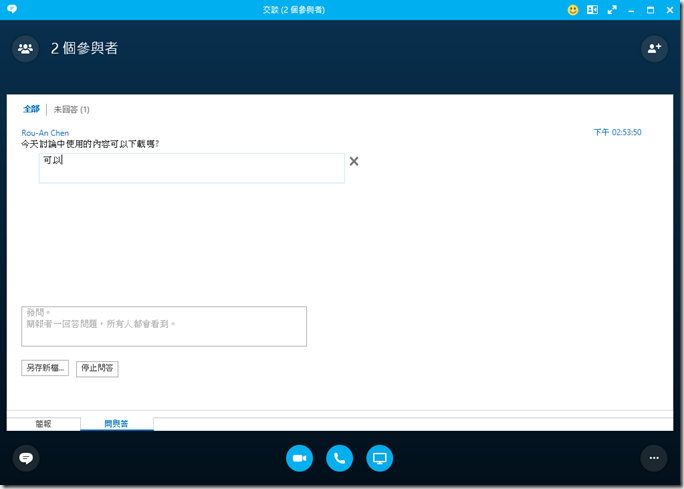The image size is (684, 489).
Task: Click the 停止問答 button
Action: click(x=97, y=368)
